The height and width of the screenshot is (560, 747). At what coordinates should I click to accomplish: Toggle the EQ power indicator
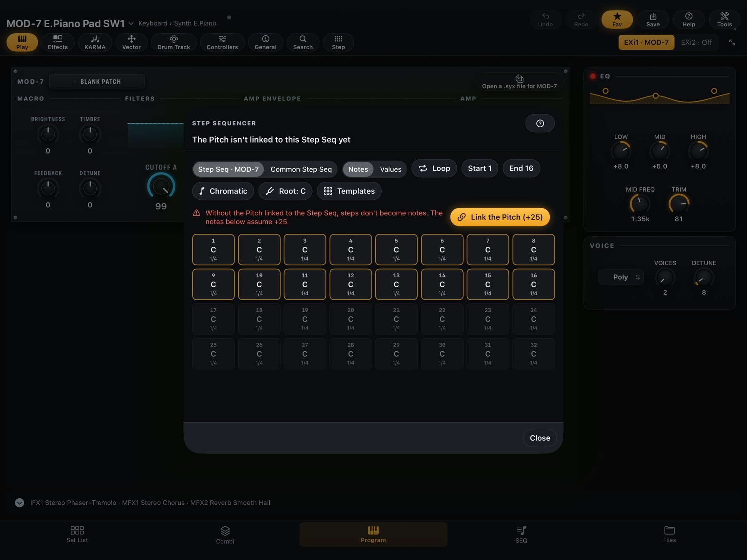click(593, 76)
